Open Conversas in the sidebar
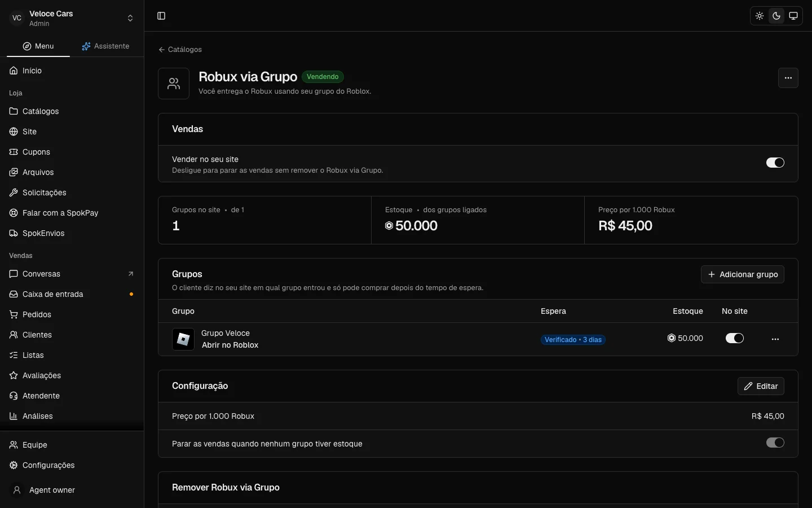The width and height of the screenshot is (812, 508). pyautogui.click(x=72, y=274)
